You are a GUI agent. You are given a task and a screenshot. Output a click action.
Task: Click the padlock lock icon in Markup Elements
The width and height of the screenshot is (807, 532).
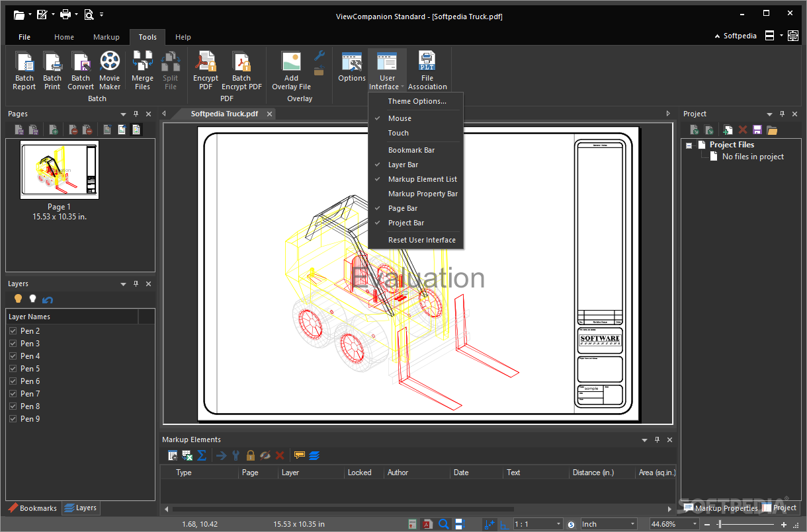click(x=251, y=455)
